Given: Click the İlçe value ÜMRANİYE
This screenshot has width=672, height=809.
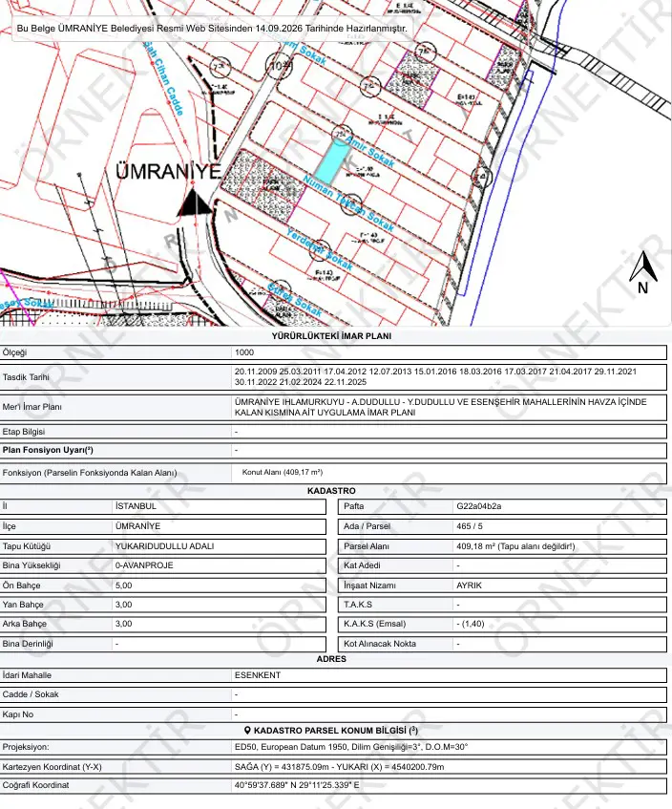Looking at the screenshot, I should 137,526.
